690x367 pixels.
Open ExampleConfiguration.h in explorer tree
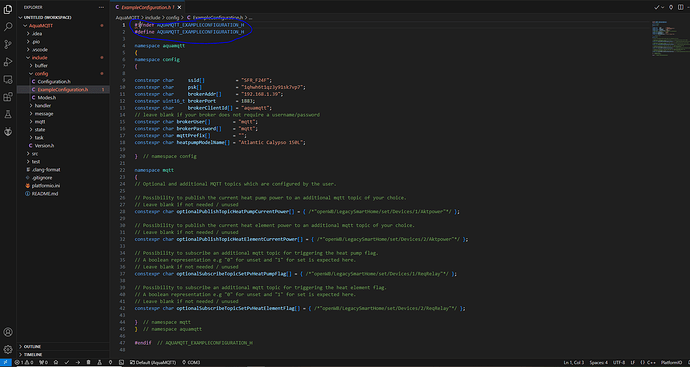point(63,89)
